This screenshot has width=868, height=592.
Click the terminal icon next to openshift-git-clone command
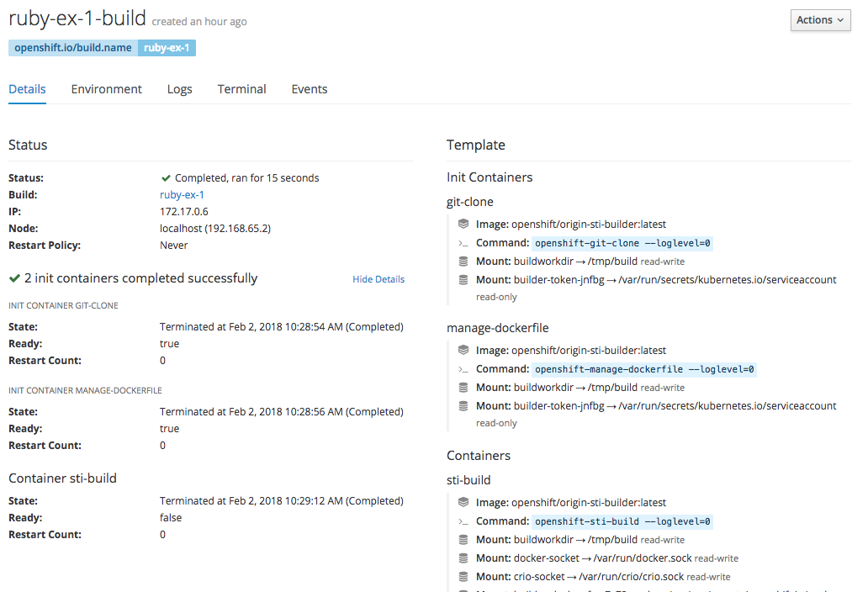[463, 242]
